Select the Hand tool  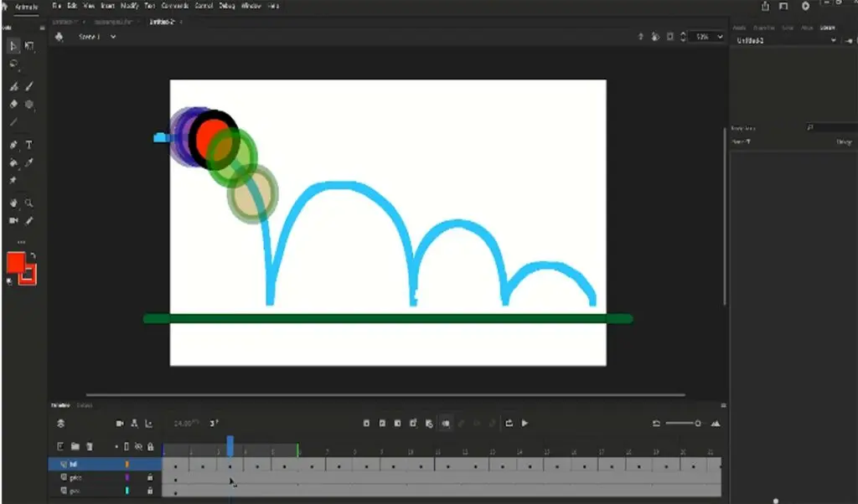click(x=13, y=203)
